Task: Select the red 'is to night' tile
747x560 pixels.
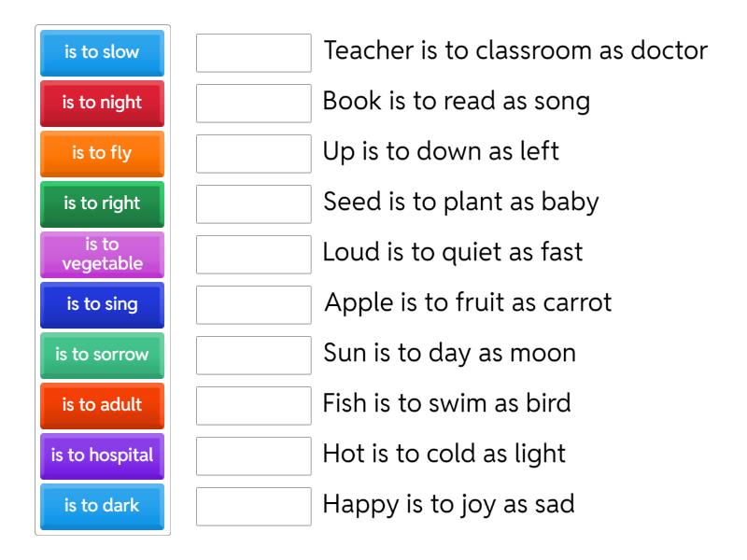Action: [102, 103]
